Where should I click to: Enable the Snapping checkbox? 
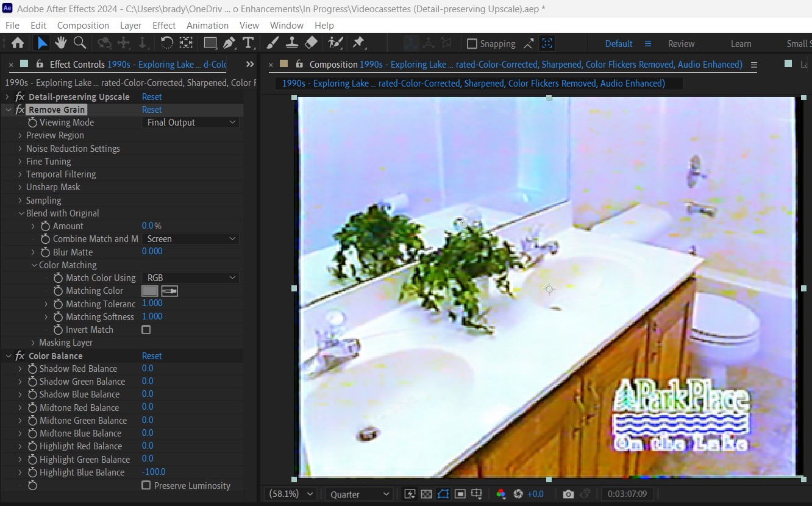471,44
